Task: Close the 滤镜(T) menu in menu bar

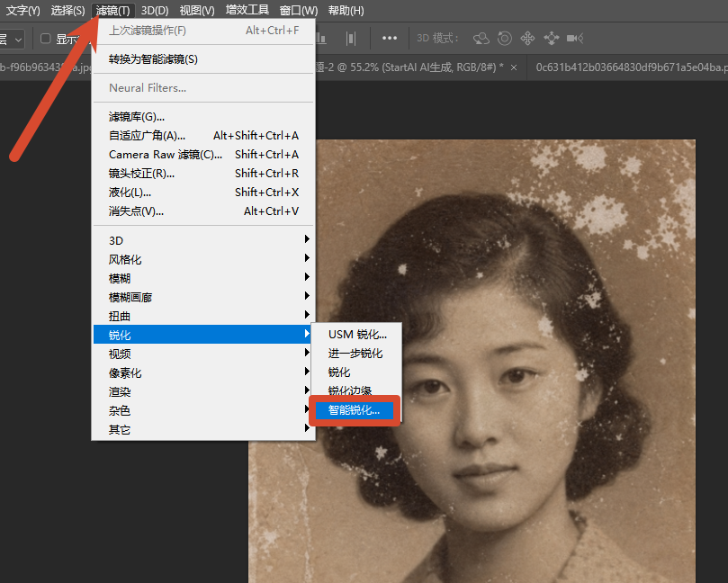Action: point(112,10)
